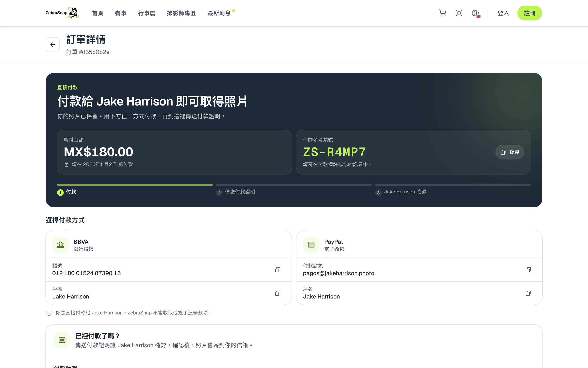Click the email pagos@jakeharrison.photo
The image size is (588, 368).
(x=339, y=273)
